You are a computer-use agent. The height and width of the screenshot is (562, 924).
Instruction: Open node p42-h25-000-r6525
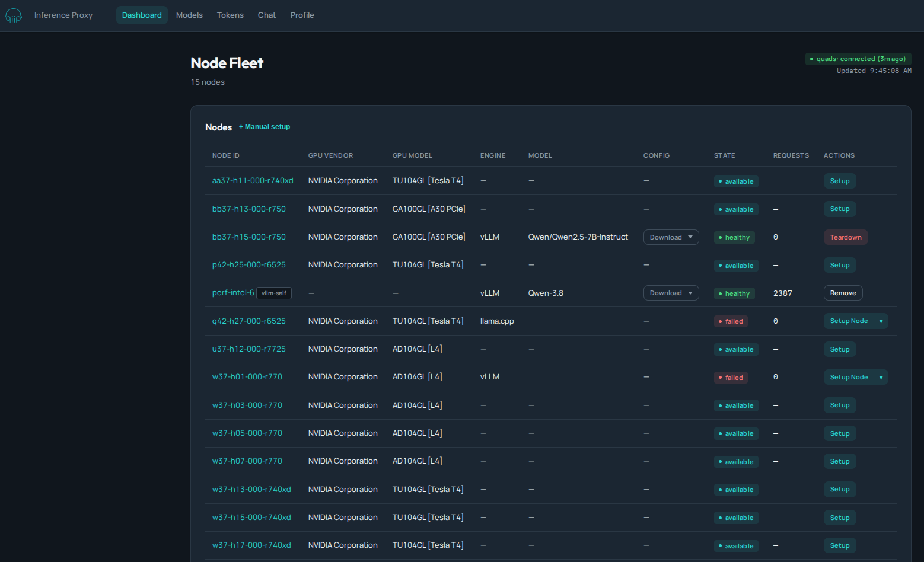coord(249,265)
